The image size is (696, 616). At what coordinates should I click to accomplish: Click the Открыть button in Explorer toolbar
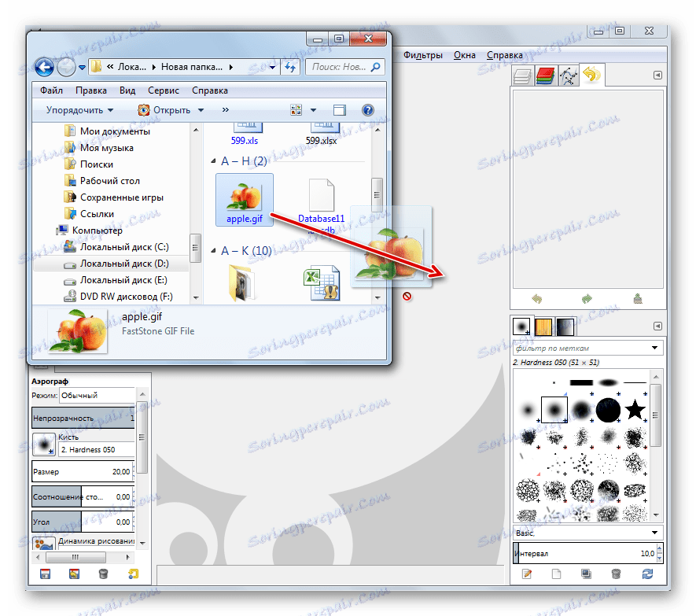point(164,109)
